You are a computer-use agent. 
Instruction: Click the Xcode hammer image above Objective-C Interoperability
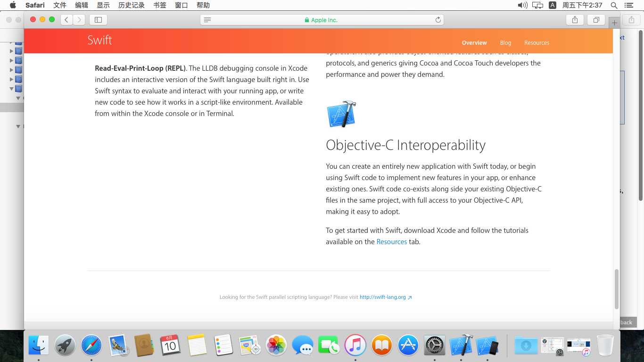[341, 114]
